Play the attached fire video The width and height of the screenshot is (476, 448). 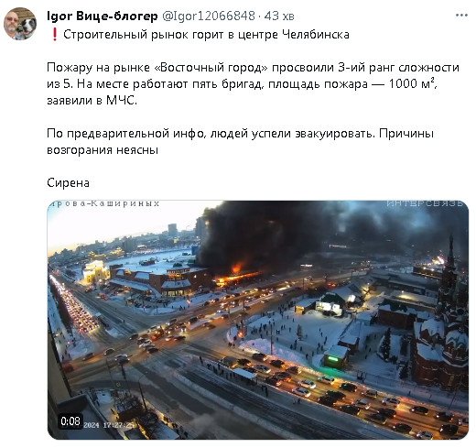point(258,320)
